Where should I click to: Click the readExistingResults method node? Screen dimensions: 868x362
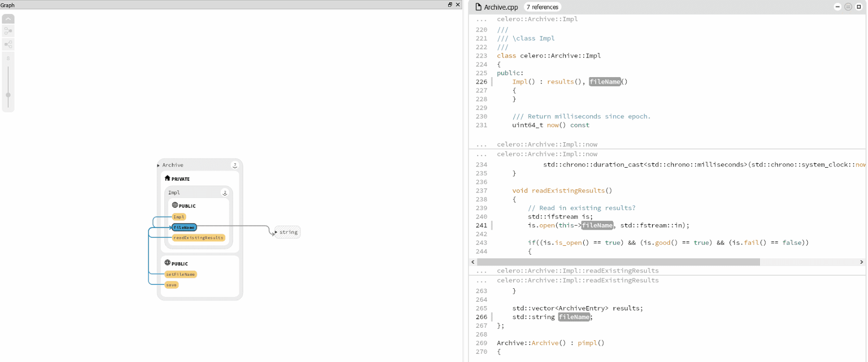tap(198, 238)
